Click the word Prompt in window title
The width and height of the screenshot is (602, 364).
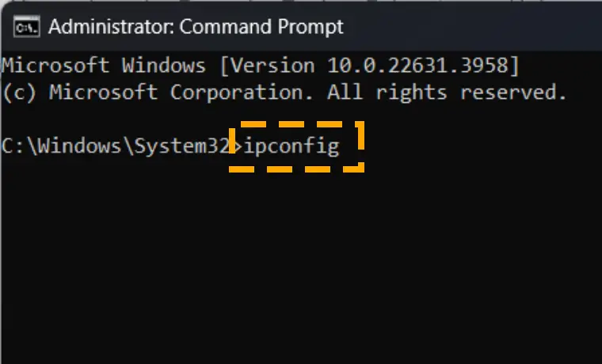click(x=311, y=27)
